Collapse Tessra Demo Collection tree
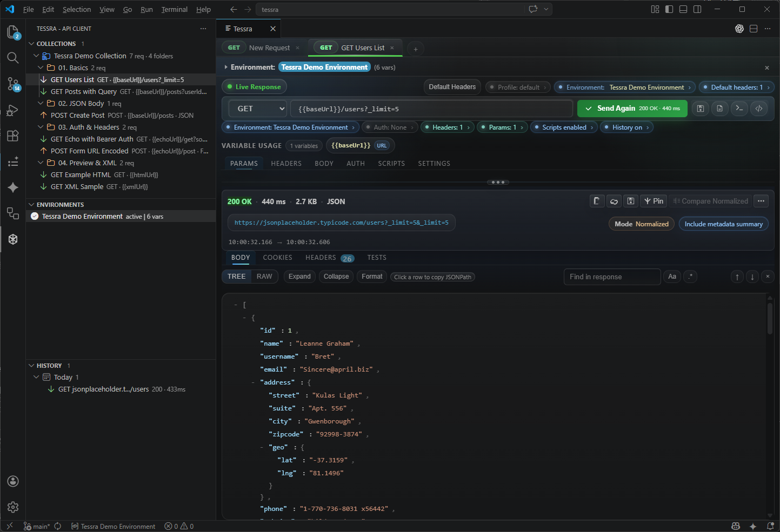The image size is (780, 532). (36, 56)
